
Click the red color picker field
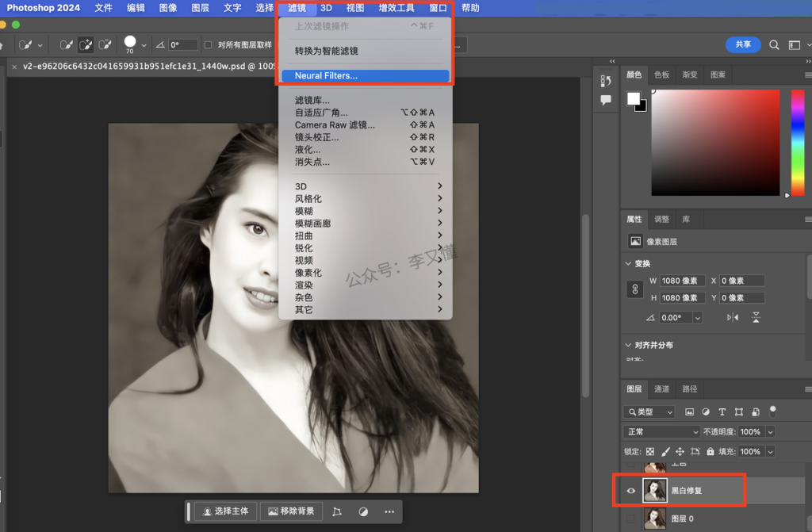[x=715, y=143]
